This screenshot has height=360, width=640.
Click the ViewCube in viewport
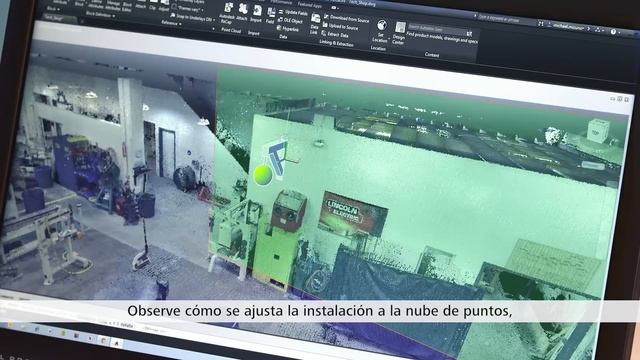point(598,130)
